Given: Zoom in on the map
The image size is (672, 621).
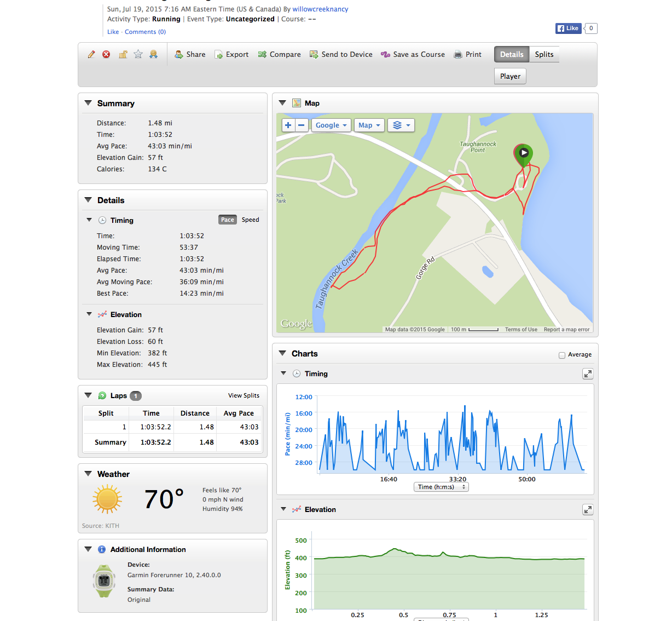Looking at the screenshot, I should click(x=288, y=125).
